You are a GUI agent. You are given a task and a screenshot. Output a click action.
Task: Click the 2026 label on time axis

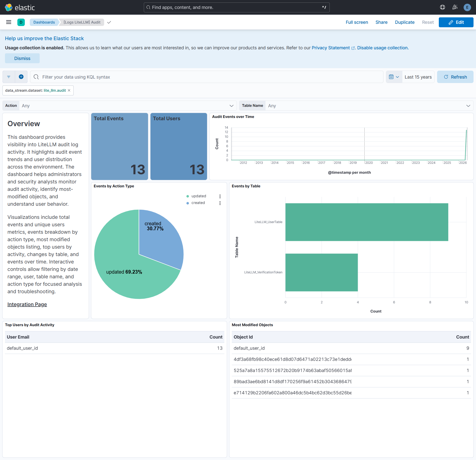click(x=463, y=163)
